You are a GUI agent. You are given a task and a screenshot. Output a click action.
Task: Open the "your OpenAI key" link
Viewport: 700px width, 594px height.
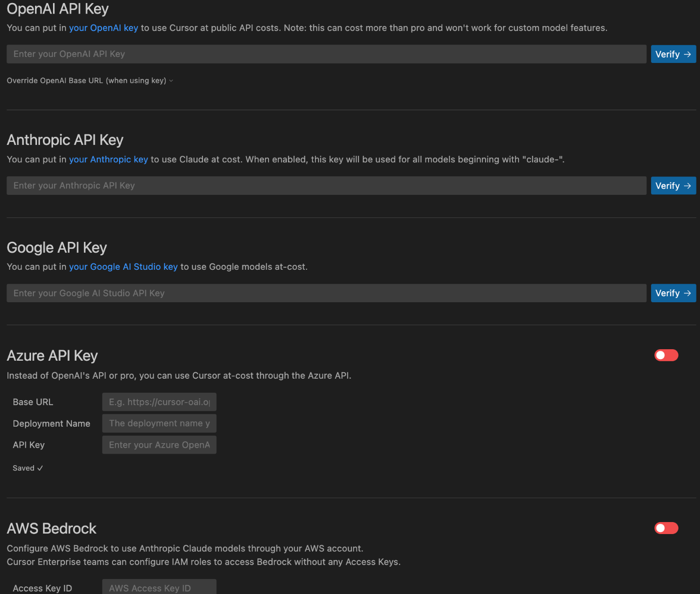103,28
